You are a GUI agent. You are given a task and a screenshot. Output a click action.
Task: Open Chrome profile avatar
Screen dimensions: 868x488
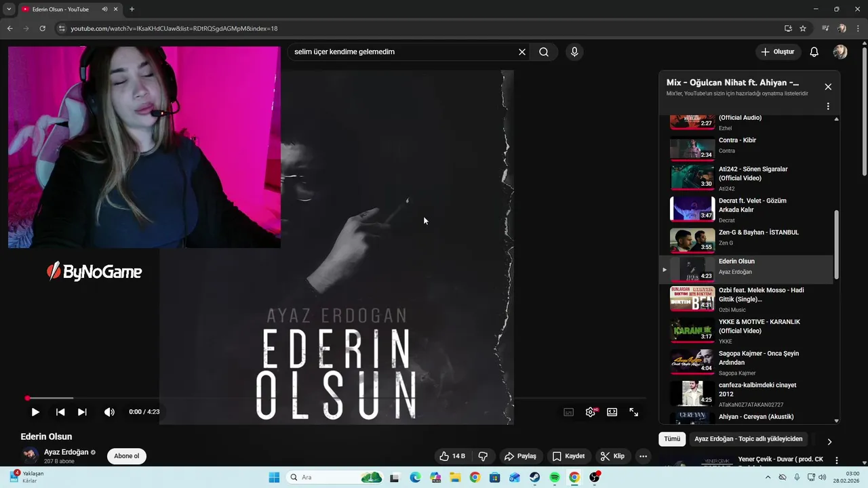(x=842, y=28)
